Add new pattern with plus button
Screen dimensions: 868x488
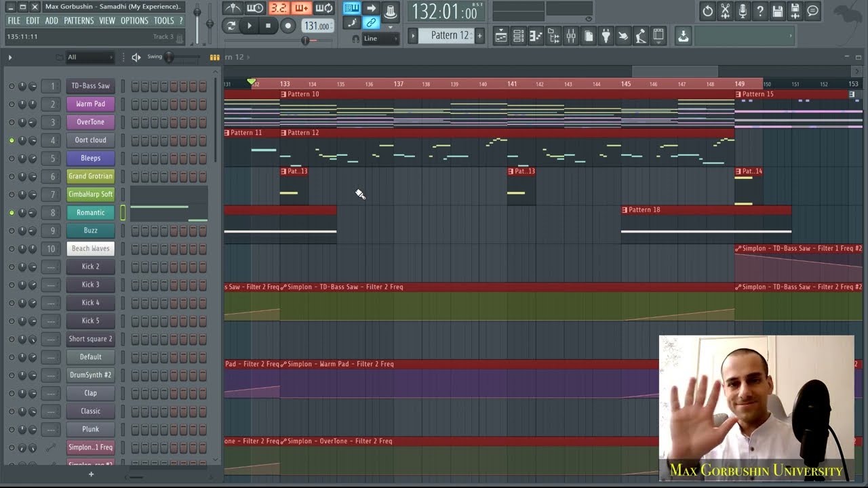[479, 35]
